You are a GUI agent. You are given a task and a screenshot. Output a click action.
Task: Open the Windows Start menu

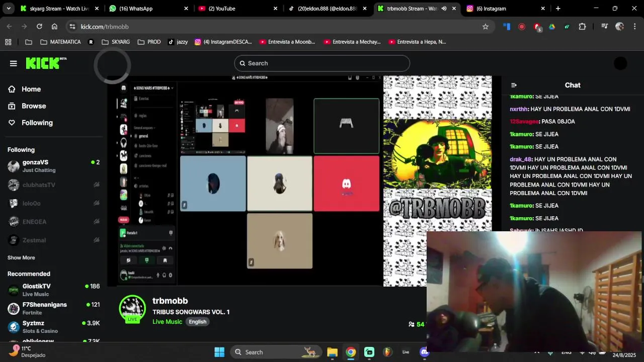click(x=219, y=352)
